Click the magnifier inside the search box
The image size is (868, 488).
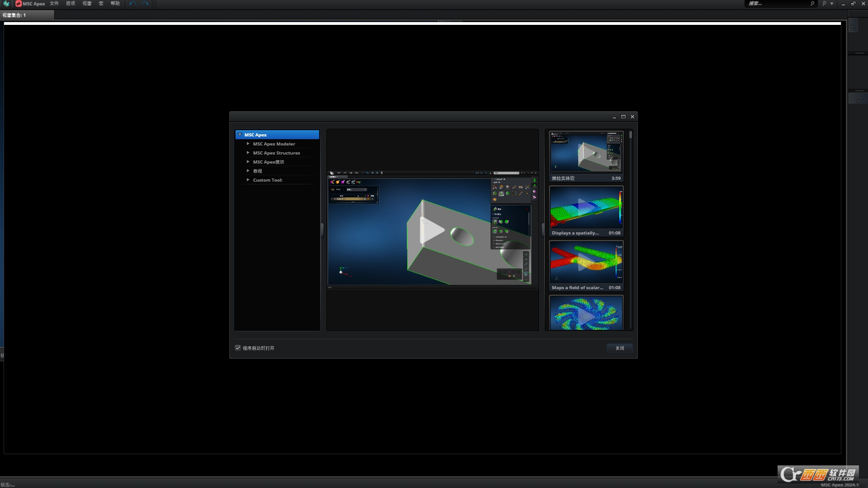(x=812, y=4)
